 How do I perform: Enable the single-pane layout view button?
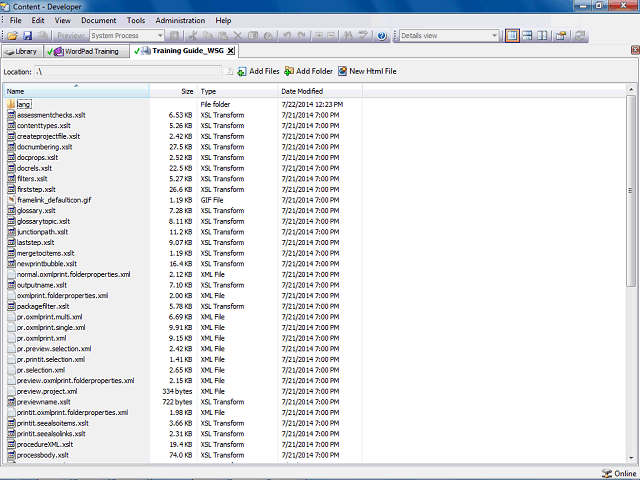[x=512, y=36]
